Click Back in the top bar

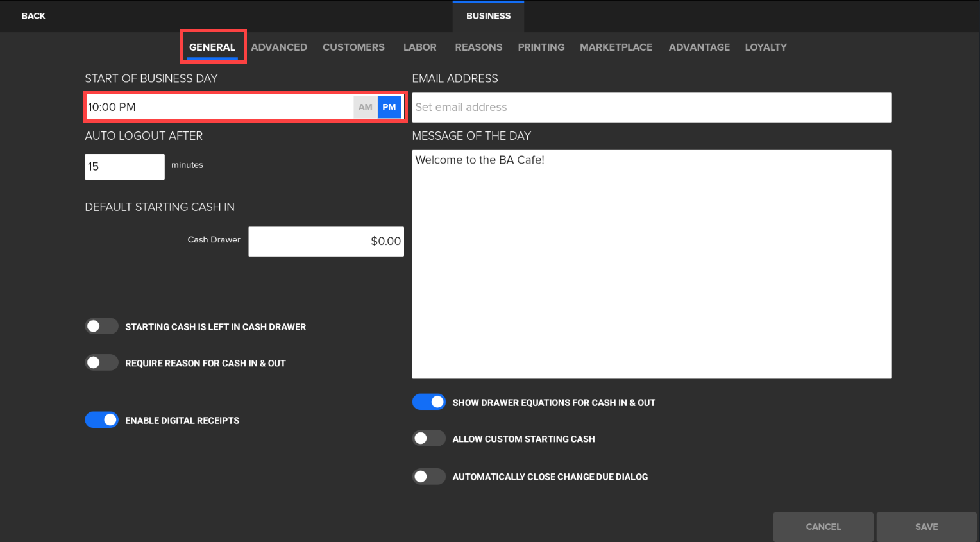pos(33,16)
